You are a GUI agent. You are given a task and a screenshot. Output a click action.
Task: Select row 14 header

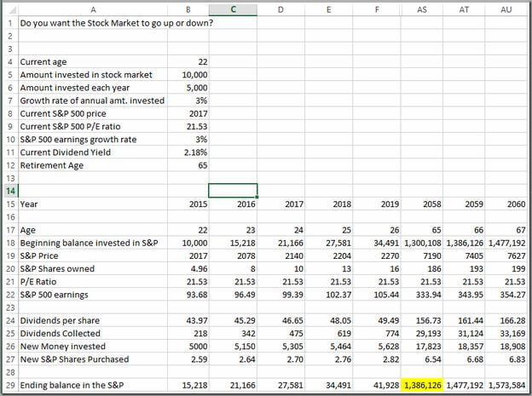pyautogui.click(x=10, y=191)
